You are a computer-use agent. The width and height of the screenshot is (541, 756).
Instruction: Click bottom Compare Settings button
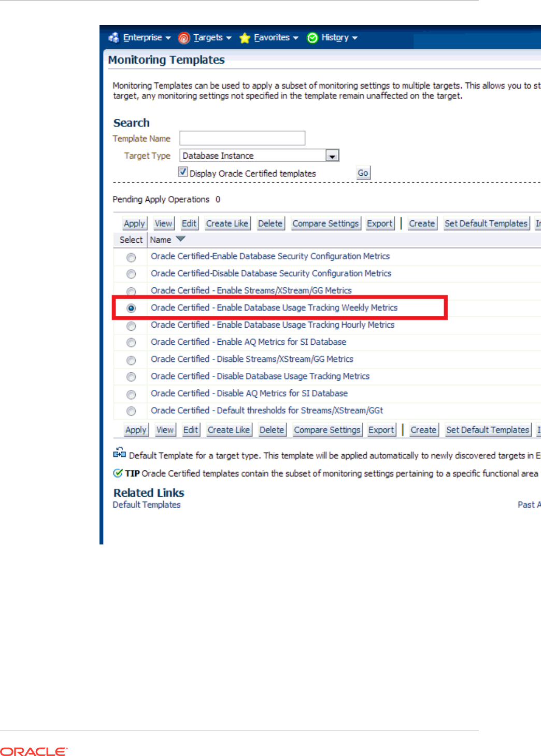click(327, 430)
